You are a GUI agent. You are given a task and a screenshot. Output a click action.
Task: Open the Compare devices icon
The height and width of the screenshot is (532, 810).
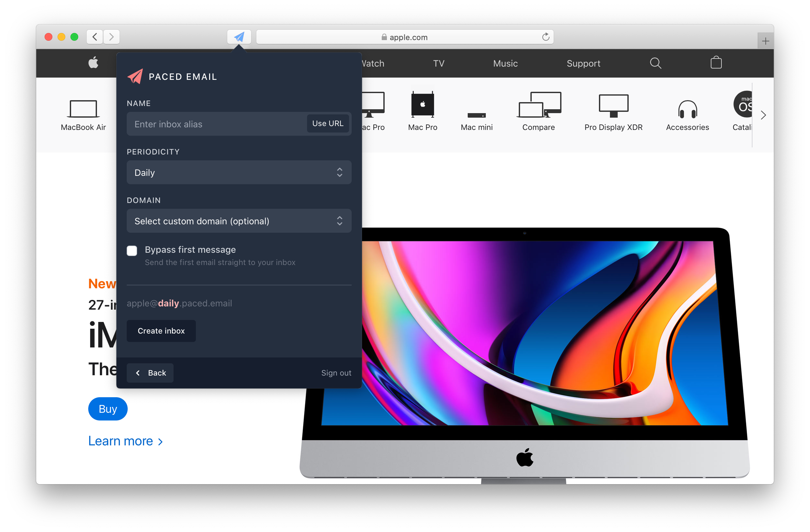click(539, 104)
